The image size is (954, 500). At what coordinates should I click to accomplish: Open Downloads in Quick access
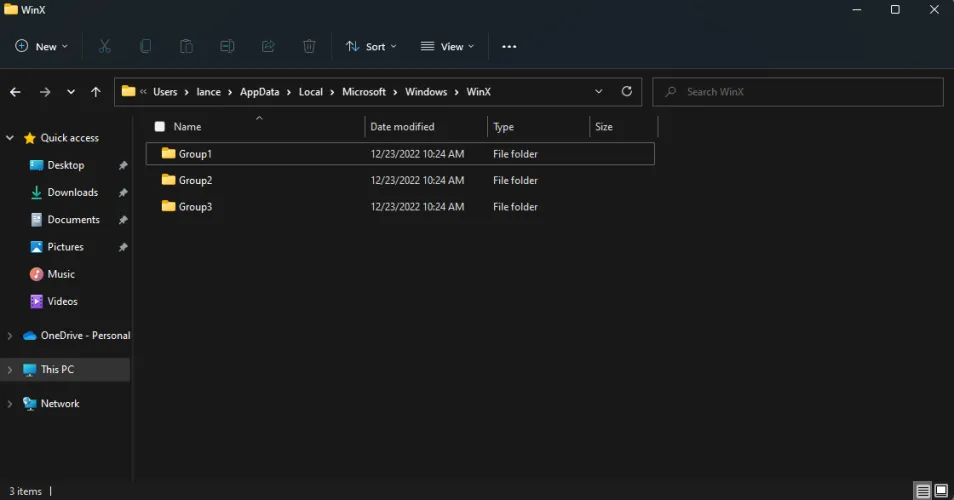pos(72,193)
